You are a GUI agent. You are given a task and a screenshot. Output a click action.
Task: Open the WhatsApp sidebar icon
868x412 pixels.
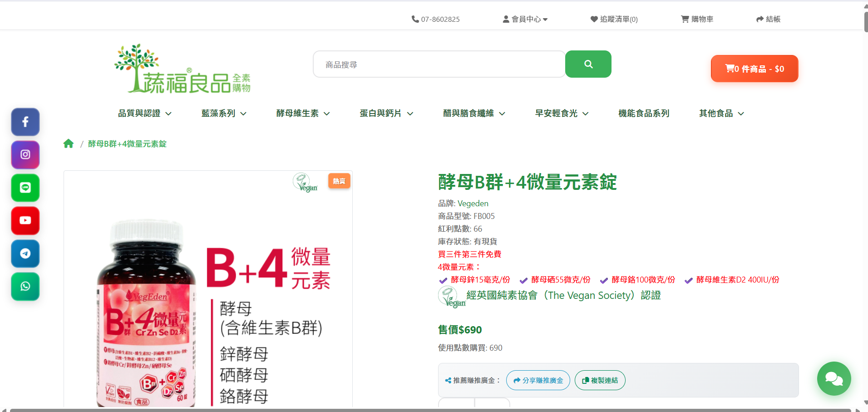click(x=25, y=287)
